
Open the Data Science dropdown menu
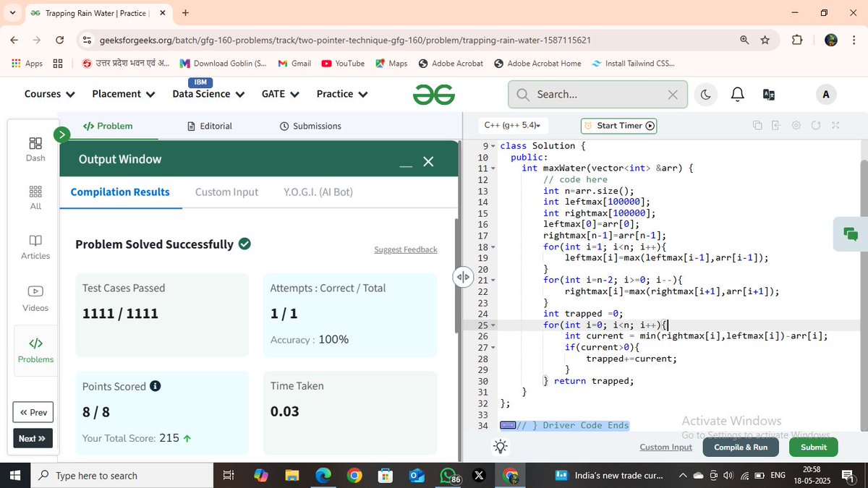click(x=208, y=94)
